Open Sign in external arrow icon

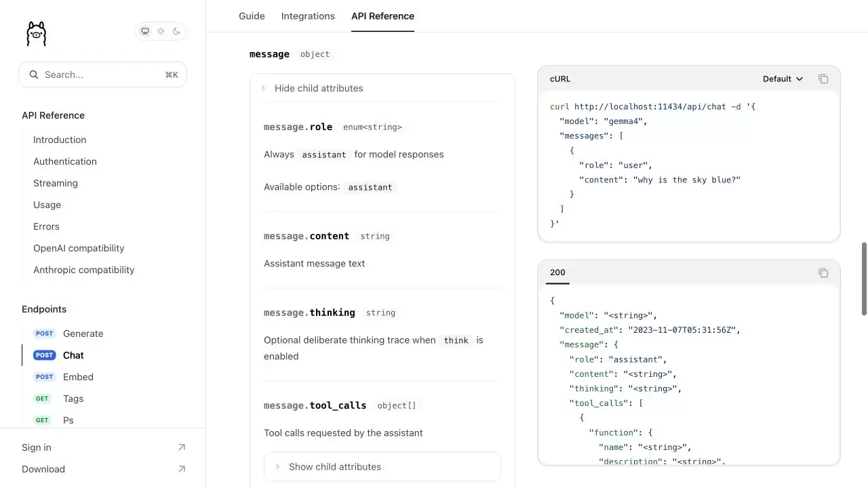pyautogui.click(x=181, y=447)
